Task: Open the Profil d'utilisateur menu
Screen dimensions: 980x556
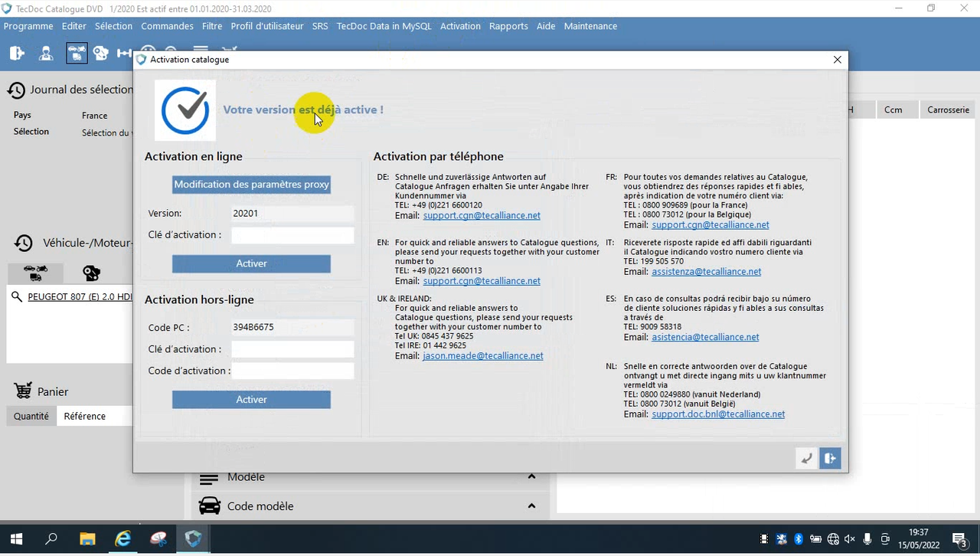Action: [267, 26]
